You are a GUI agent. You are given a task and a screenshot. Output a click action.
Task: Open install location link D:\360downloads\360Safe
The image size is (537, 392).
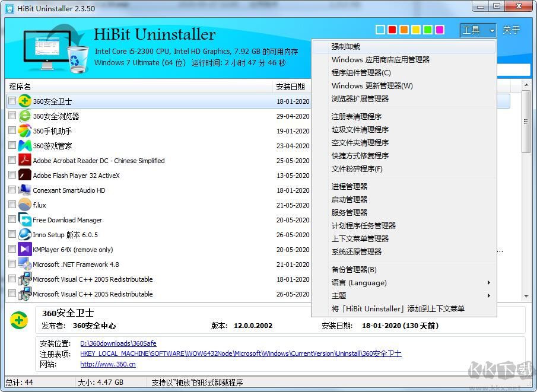pyautogui.click(x=118, y=343)
